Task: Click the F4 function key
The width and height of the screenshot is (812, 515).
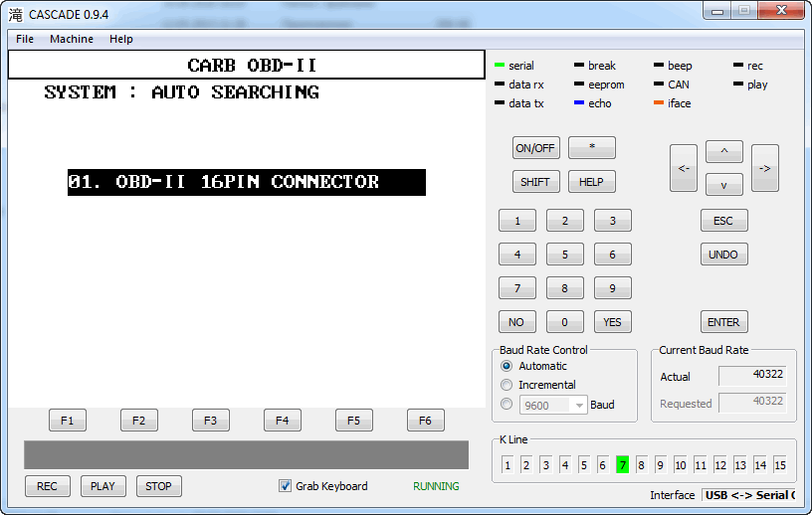Action: click(x=283, y=421)
